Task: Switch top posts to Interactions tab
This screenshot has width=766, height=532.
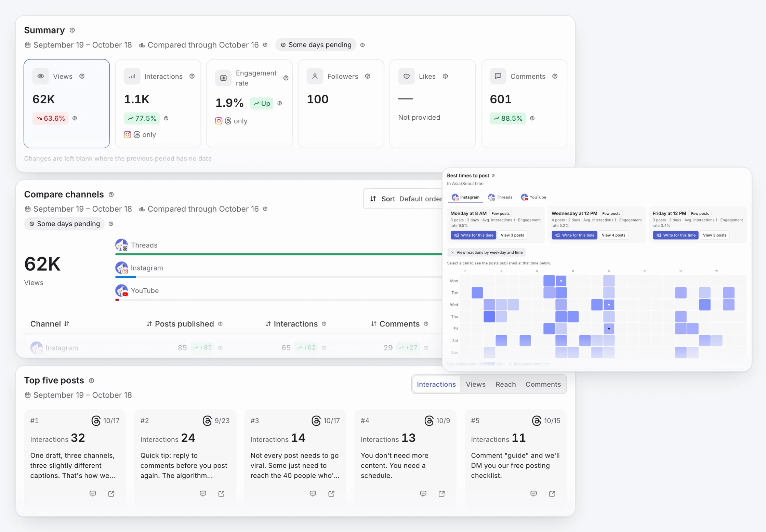Action: pyautogui.click(x=436, y=384)
